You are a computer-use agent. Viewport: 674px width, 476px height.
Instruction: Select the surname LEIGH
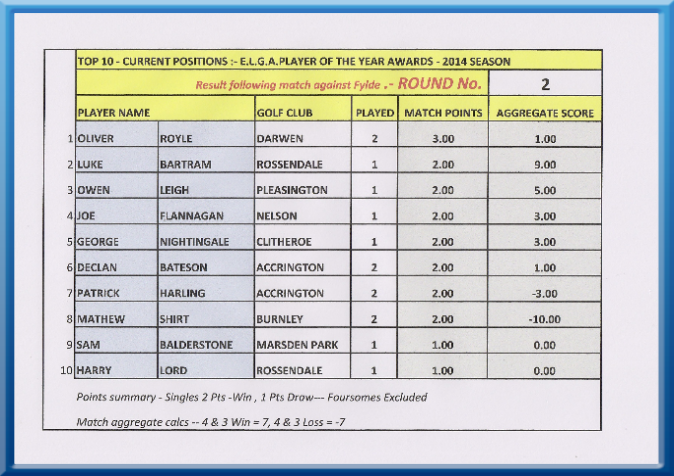pyautogui.click(x=174, y=190)
